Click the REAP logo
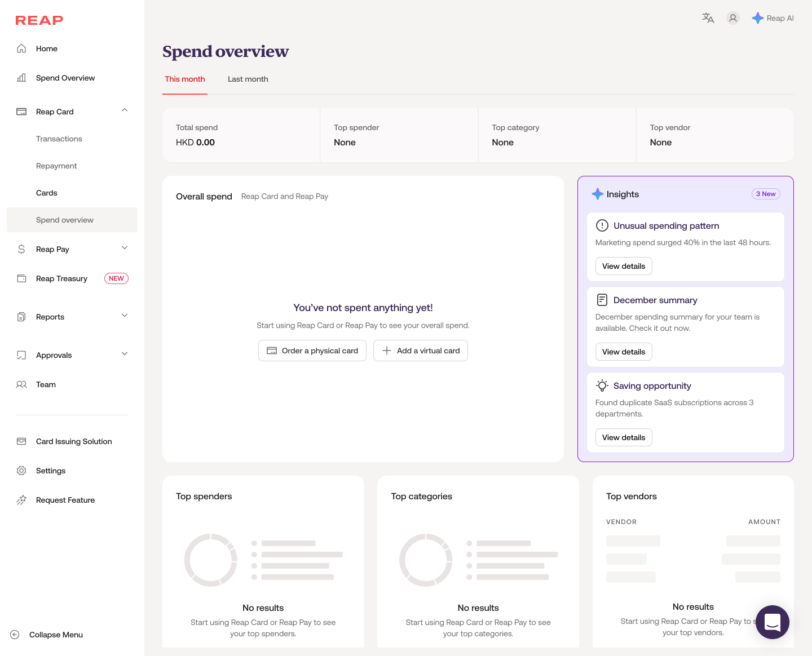Viewport: 812px width, 656px height. (x=39, y=20)
